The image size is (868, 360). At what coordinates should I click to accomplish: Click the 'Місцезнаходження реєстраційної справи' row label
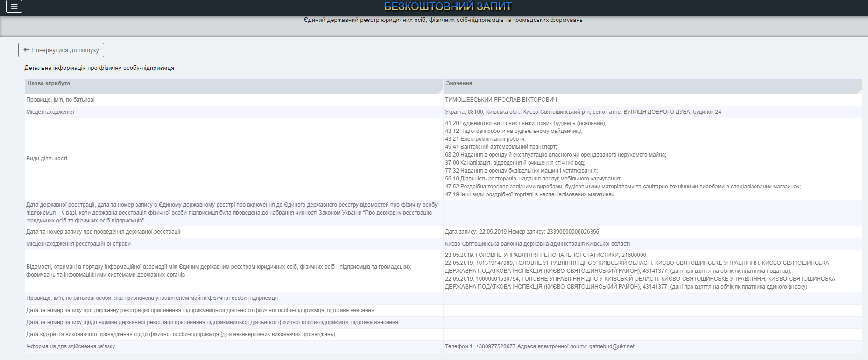coord(78,244)
